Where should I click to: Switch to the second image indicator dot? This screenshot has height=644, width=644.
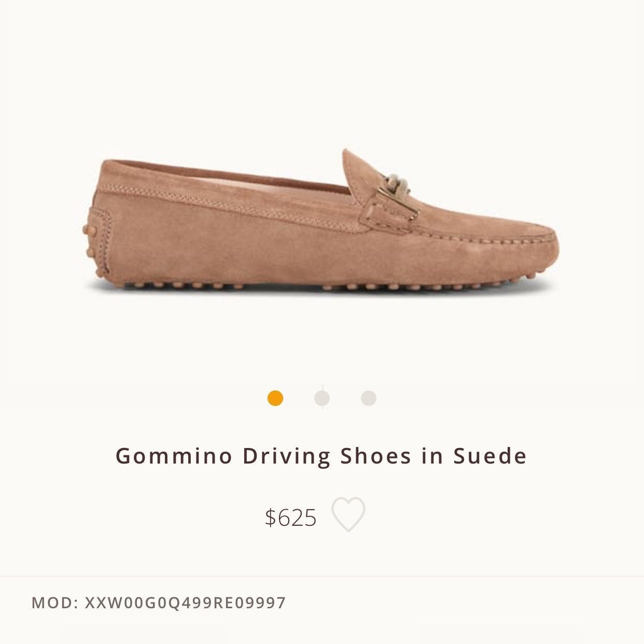click(322, 398)
